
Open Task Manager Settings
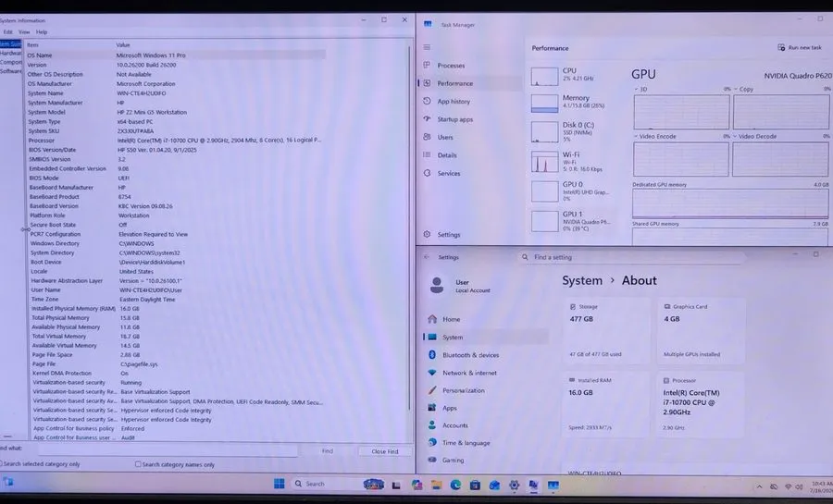(448, 235)
